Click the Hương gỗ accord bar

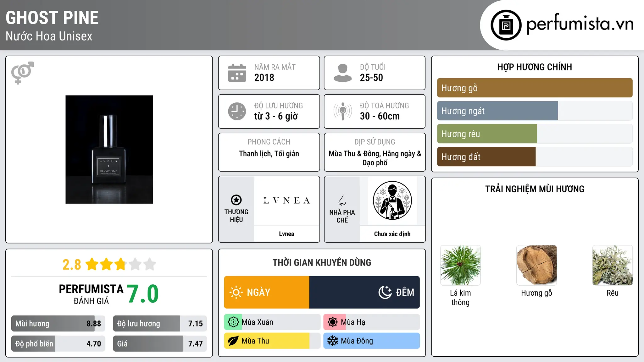pyautogui.click(x=535, y=88)
